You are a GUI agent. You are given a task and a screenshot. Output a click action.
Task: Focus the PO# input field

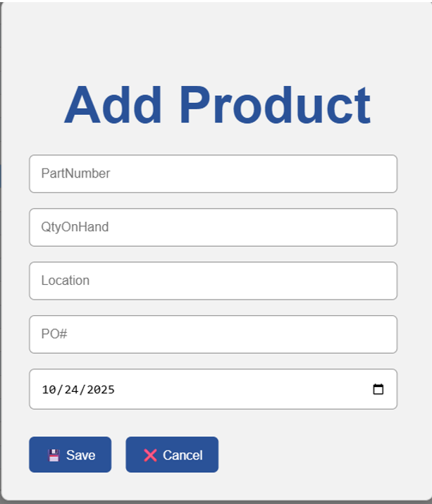(213, 334)
